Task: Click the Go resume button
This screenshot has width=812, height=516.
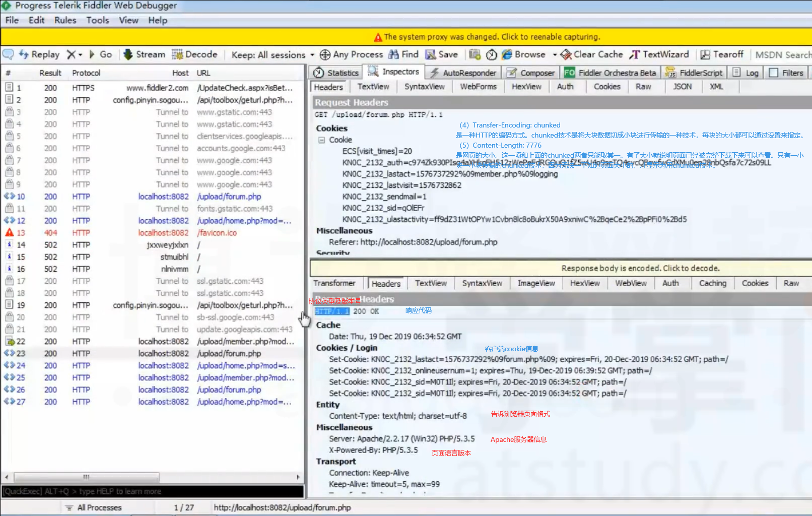Action: coord(100,54)
